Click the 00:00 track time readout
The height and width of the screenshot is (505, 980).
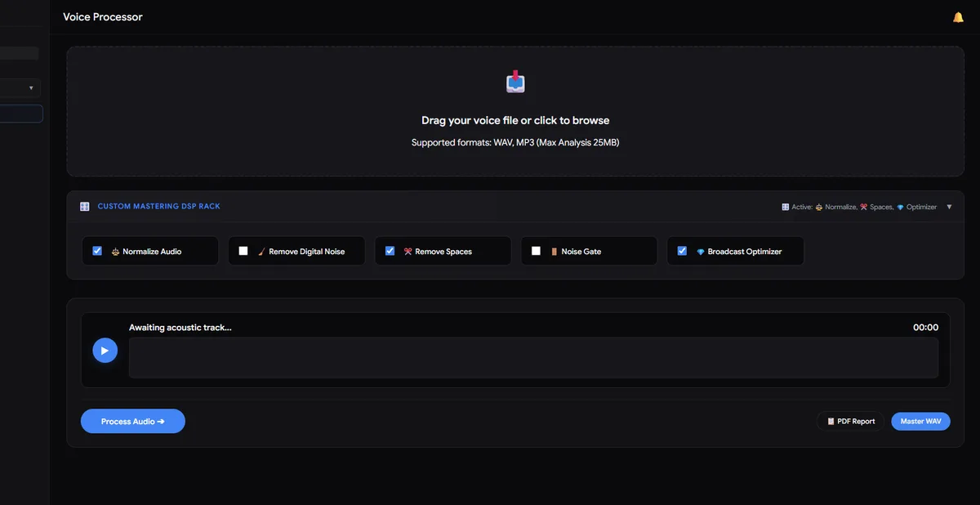click(925, 328)
